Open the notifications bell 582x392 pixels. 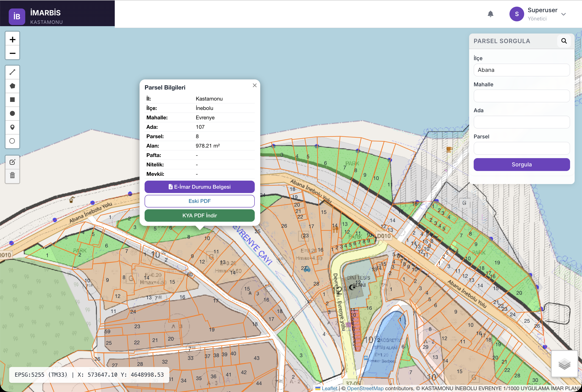[x=490, y=14]
